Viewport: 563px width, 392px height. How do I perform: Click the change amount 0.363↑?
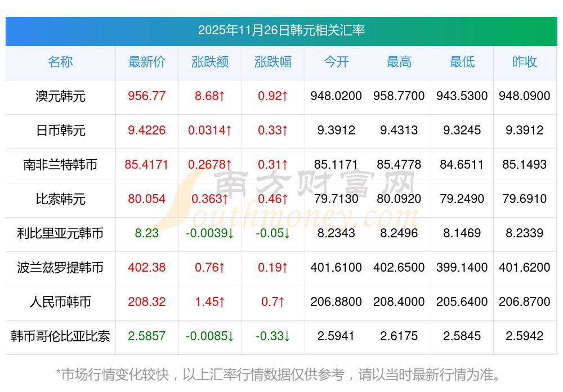tap(209, 199)
